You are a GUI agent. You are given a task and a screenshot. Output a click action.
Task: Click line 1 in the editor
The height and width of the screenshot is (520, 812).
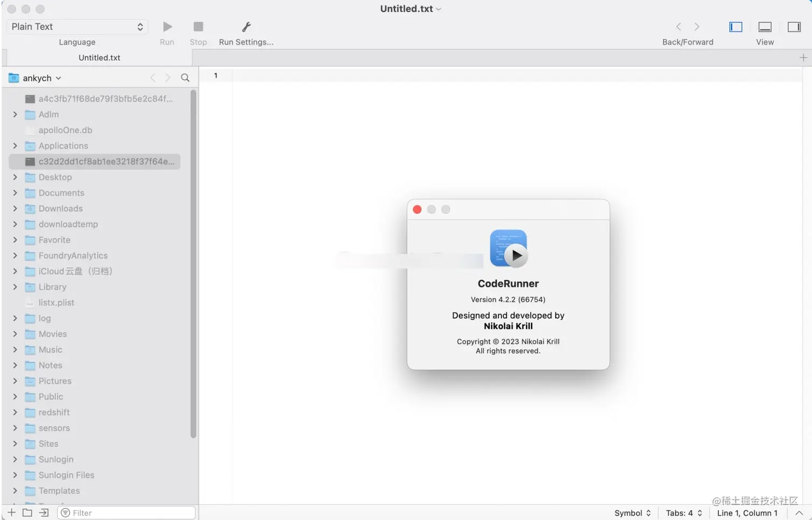coord(517,76)
